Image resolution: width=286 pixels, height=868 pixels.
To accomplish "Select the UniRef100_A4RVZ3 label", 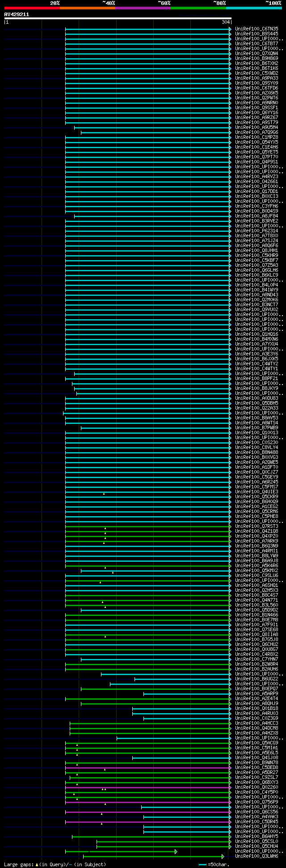I will pos(257,176).
